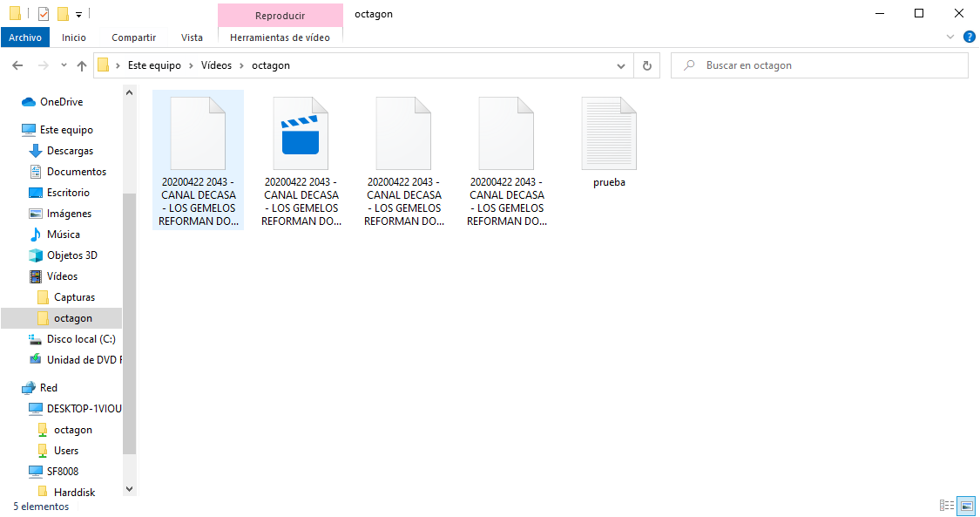Open the Customize Quick Access Toolbar dropdown
The height and width of the screenshot is (517, 980).
(78, 15)
